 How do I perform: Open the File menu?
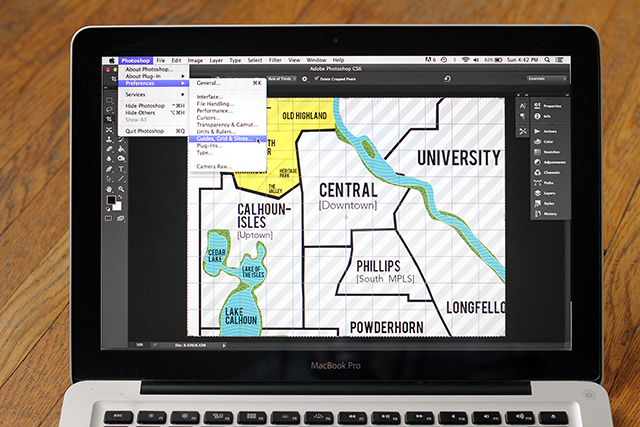coord(161,60)
